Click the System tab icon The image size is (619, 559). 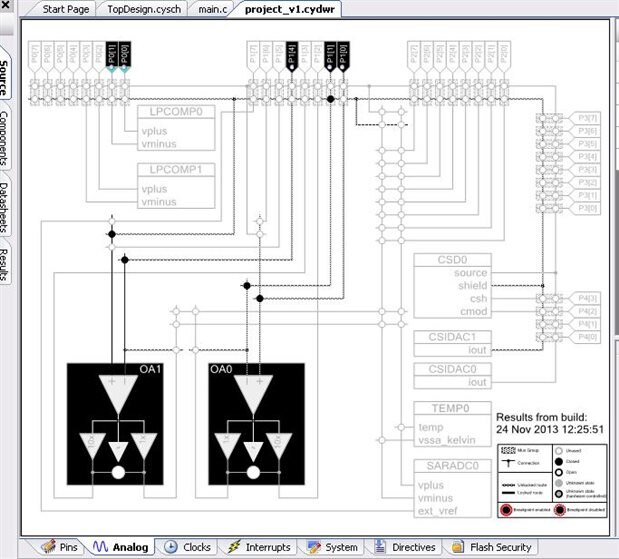(314, 547)
